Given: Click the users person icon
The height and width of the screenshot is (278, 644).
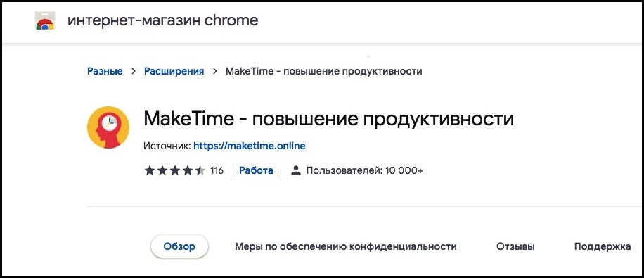Looking at the screenshot, I should click(x=296, y=170).
